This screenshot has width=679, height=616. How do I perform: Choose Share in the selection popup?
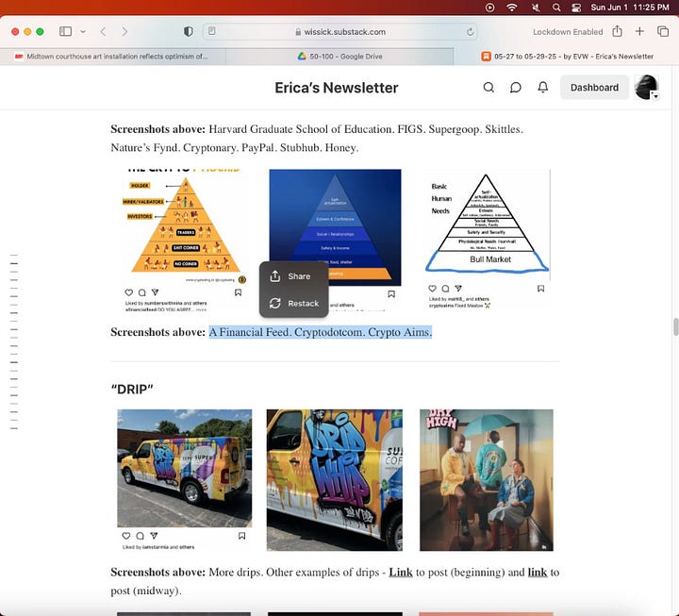294,276
